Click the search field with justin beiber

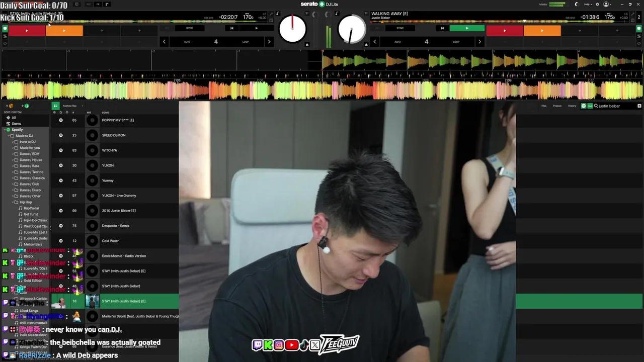coord(617,106)
